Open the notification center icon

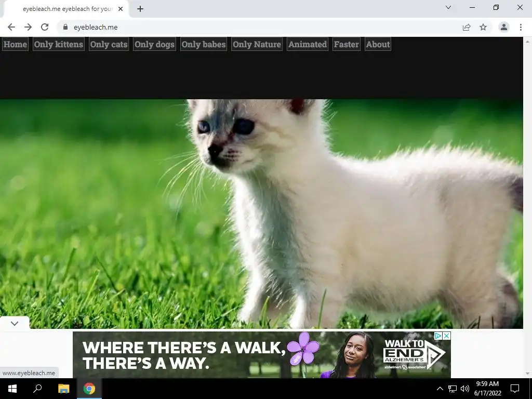coord(515,389)
